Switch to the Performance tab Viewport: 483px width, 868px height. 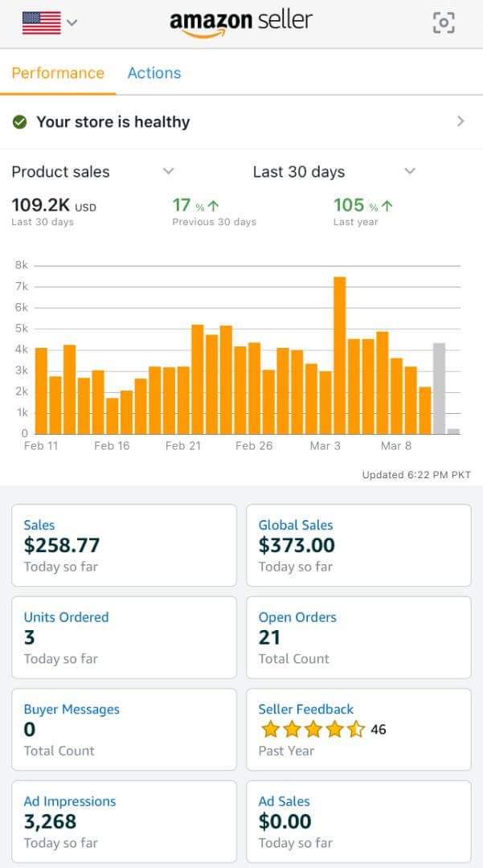pos(58,73)
